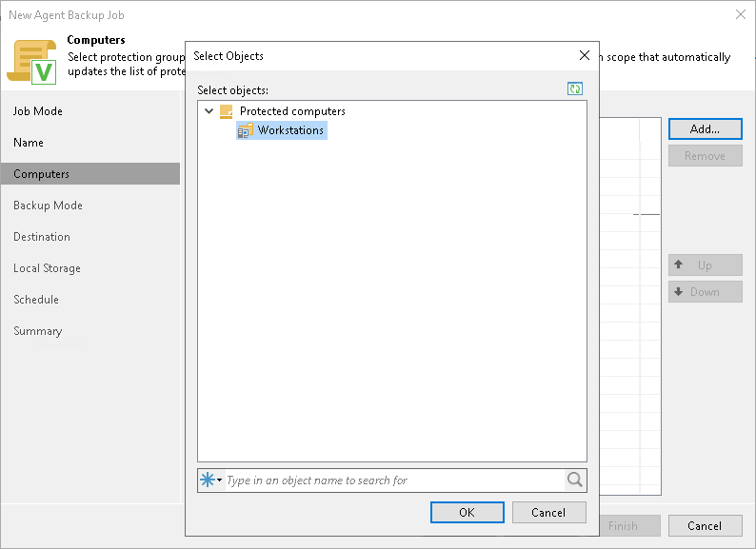Close the New Agent Backup Job window
The image size is (756, 549).
741,14
